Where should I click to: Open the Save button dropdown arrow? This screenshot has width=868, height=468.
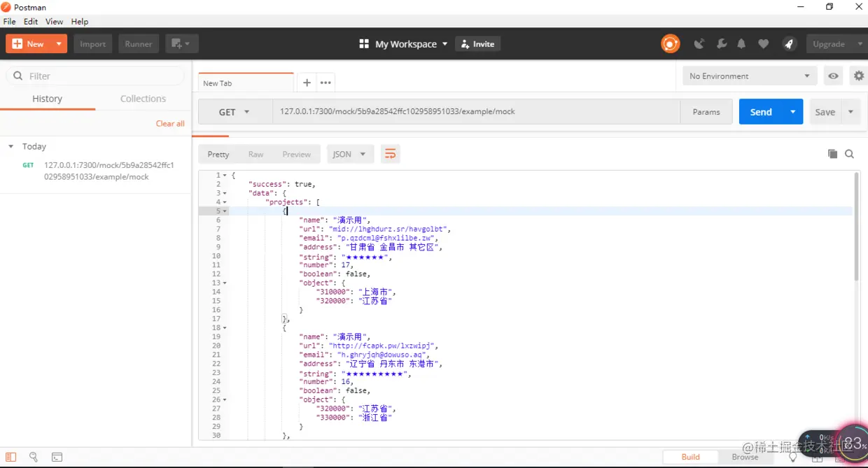click(851, 112)
